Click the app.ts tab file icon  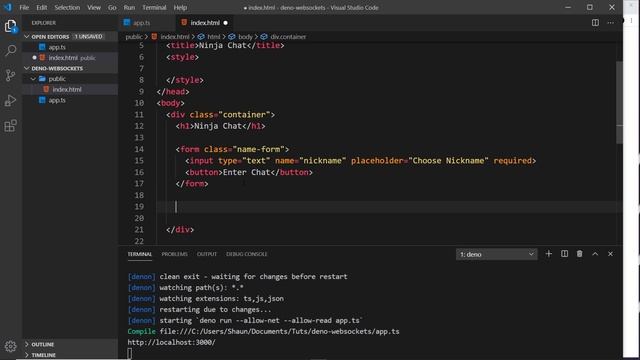coord(127,22)
